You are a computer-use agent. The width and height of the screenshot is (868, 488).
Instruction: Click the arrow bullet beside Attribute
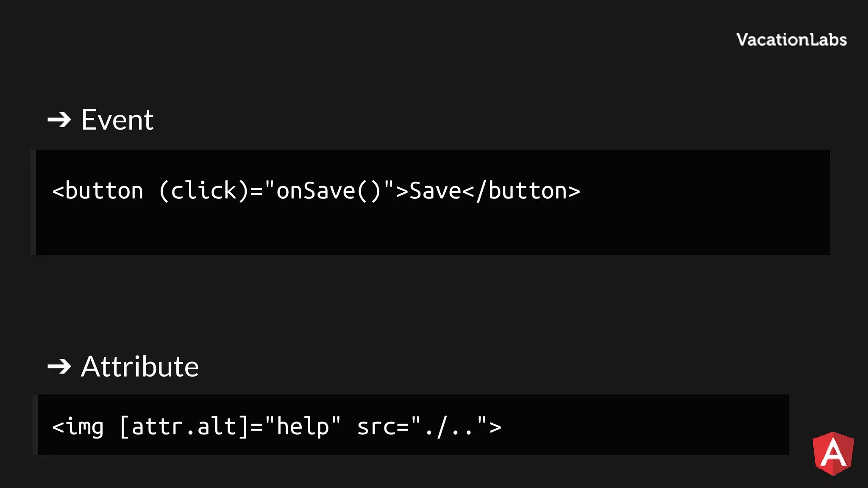59,366
